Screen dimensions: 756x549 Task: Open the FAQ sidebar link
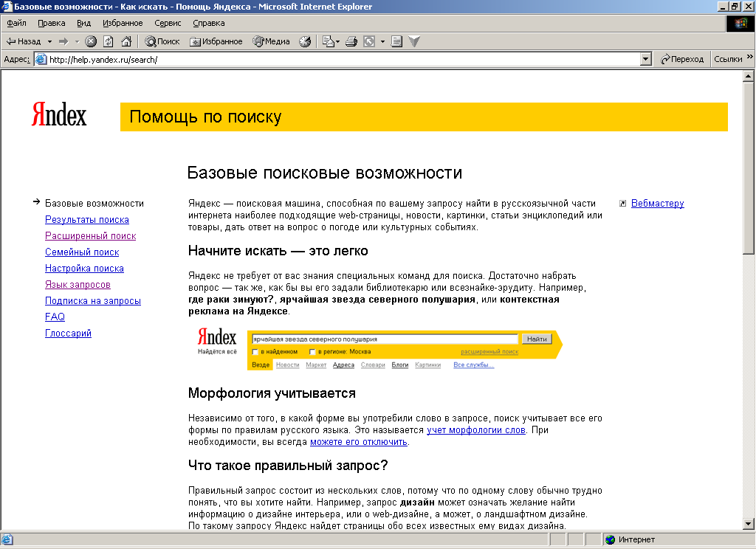[55, 317]
